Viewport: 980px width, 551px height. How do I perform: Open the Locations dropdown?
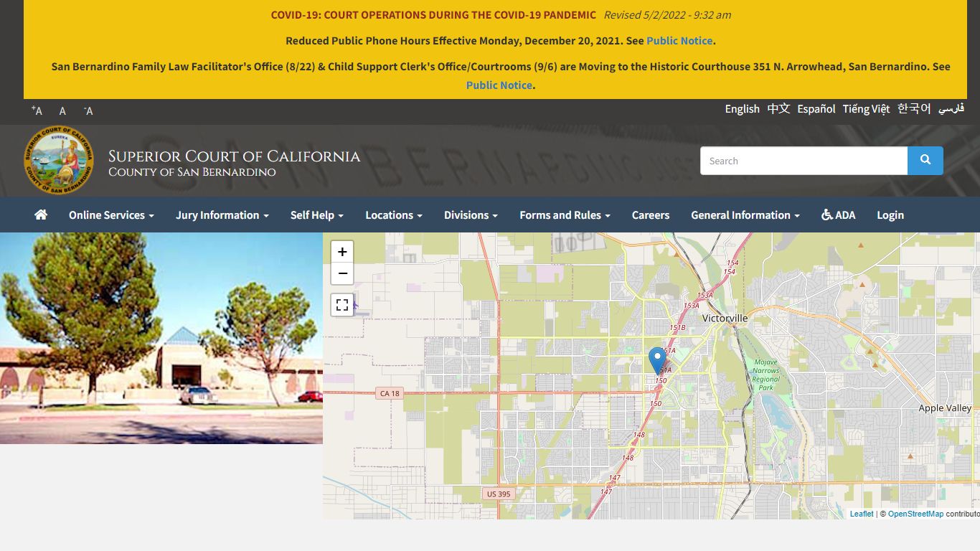[x=394, y=215]
